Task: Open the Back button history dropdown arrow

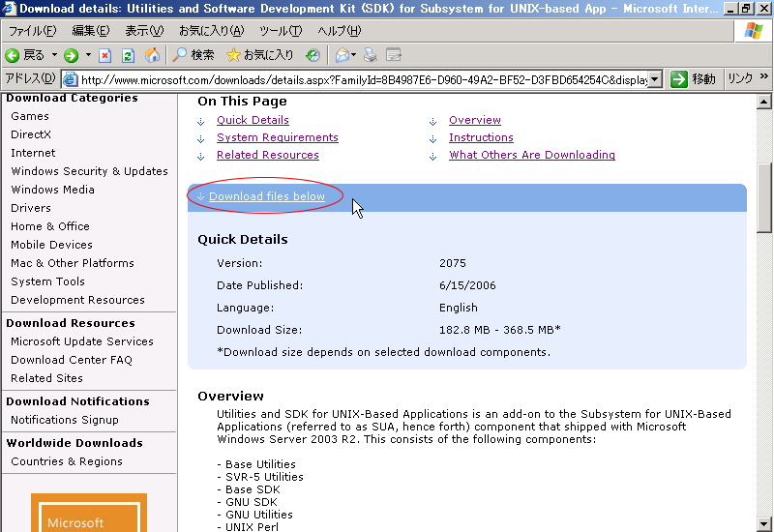Action: [54, 55]
